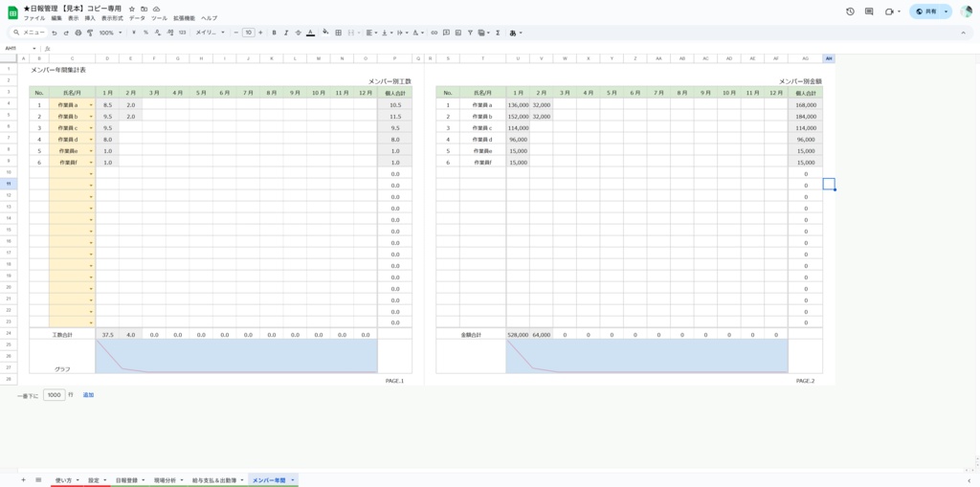This screenshot has height=487, width=980.
Task: Toggle bold formatting
Action: [274, 33]
